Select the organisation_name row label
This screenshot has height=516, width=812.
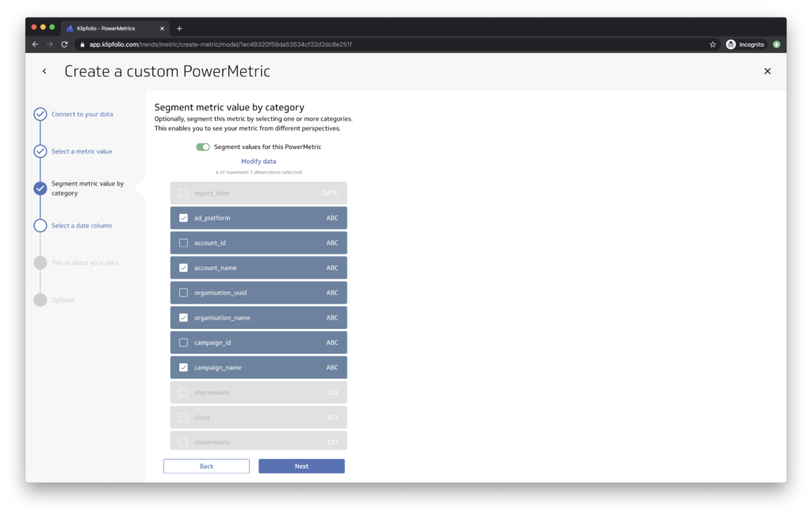[x=222, y=317]
